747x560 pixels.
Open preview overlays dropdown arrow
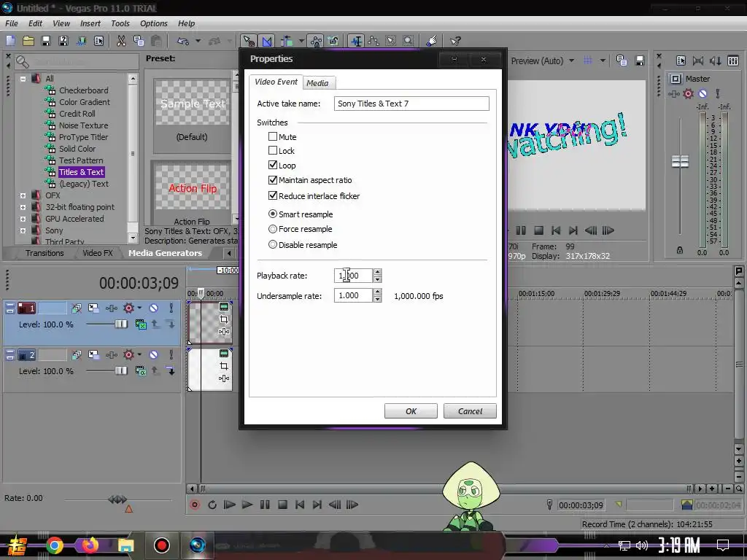coord(603,61)
